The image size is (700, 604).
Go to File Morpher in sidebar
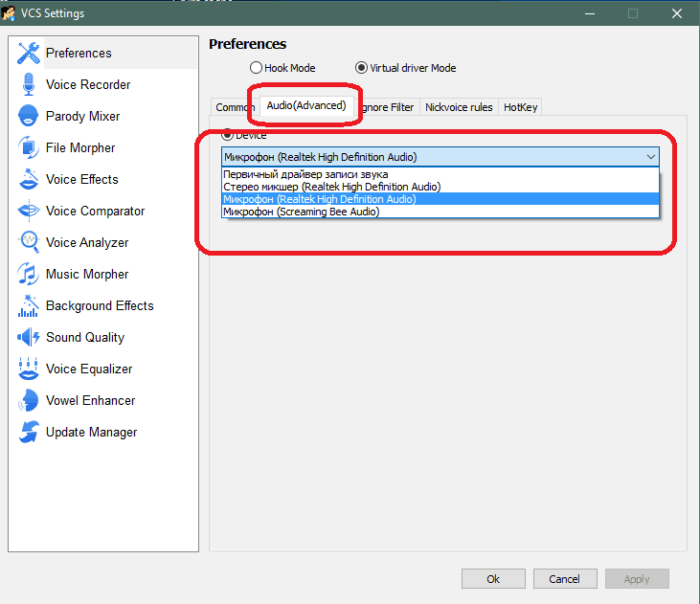point(80,147)
